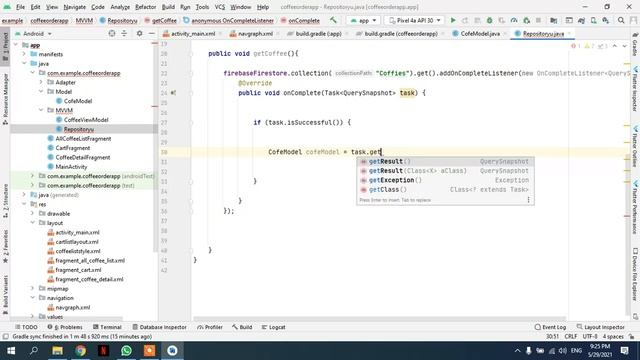This screenshot has height=360, width=640.
Task: Go to next highlighted error arrow
Action: click(x=624, y=46)
